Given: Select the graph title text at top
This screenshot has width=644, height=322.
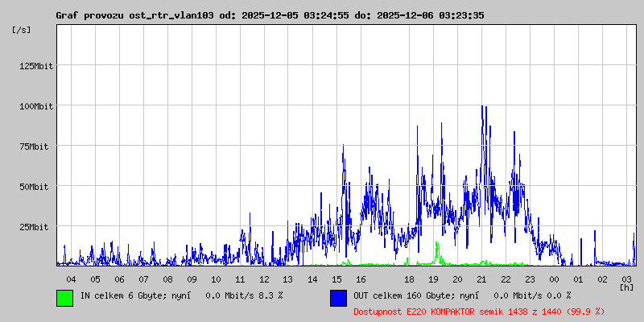Looking at the screenshot, I should coord(270,15).
